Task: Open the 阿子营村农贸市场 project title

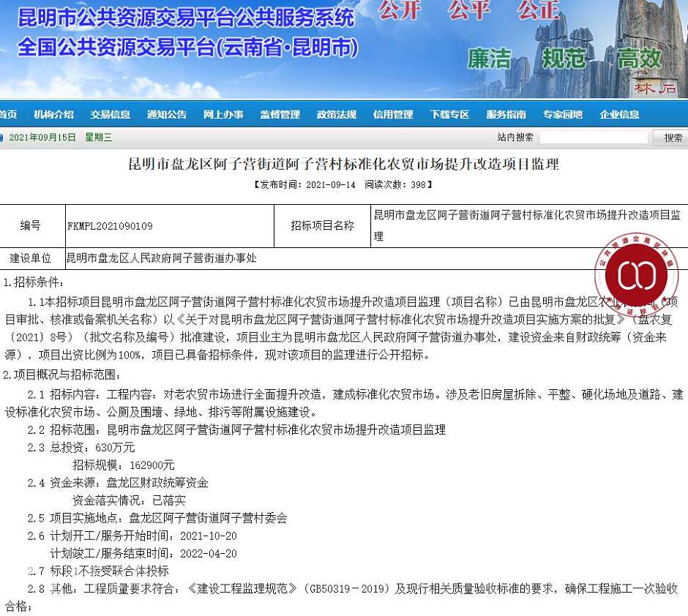Action: 344,165
